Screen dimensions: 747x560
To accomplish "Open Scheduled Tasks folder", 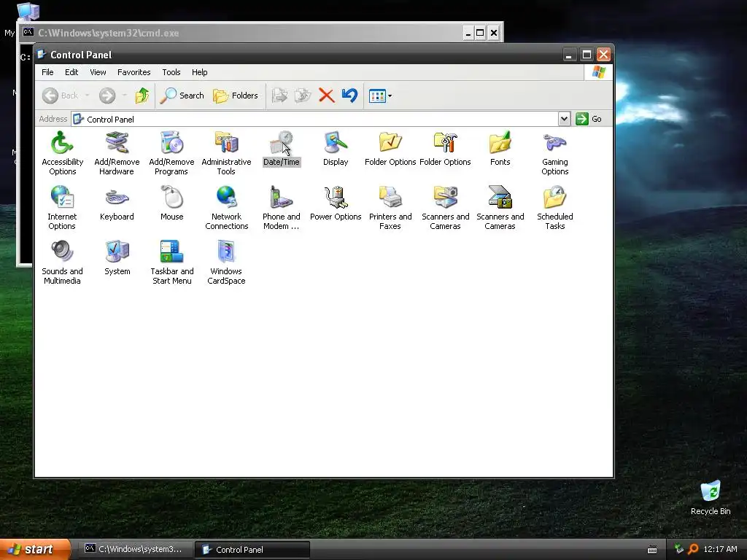I will [554, 208].
